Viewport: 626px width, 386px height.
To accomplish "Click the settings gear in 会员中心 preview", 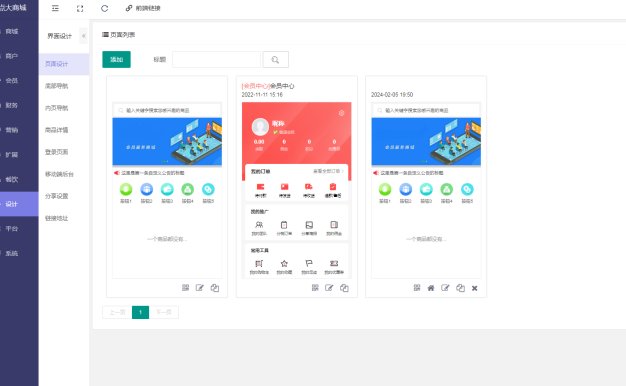I will pyautogui.click(x=341, y=113).
